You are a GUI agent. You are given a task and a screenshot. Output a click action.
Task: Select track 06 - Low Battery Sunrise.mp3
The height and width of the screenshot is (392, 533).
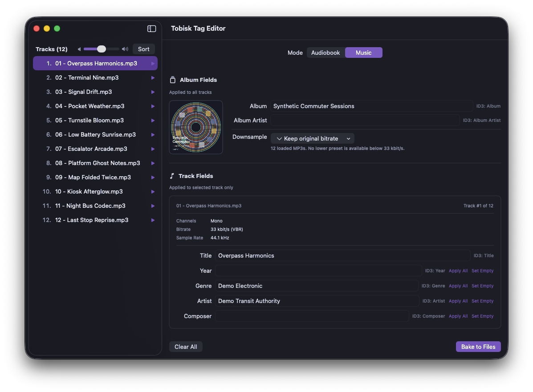95,135
